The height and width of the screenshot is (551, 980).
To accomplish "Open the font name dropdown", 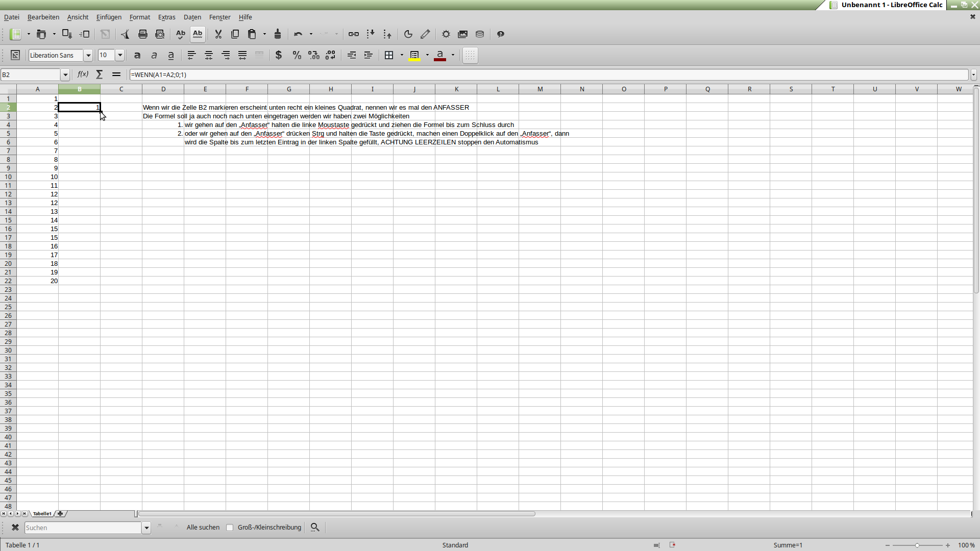I will click(88, 55).
